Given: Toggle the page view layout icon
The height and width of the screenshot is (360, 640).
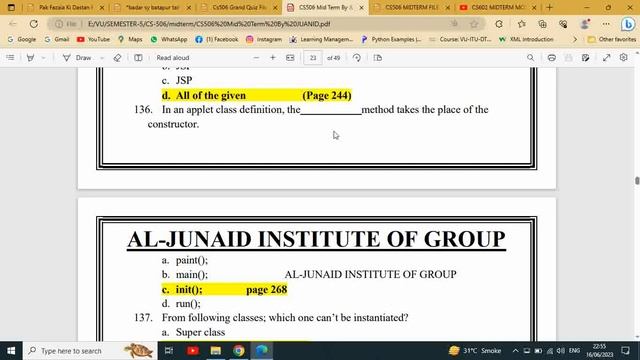Looking at the screenshot, I should [x=138, y=58].
